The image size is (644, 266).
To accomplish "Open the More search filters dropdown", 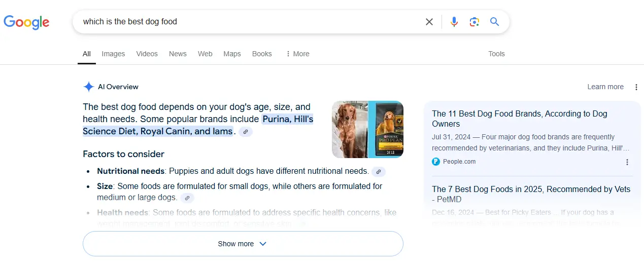I will [297, 54].
